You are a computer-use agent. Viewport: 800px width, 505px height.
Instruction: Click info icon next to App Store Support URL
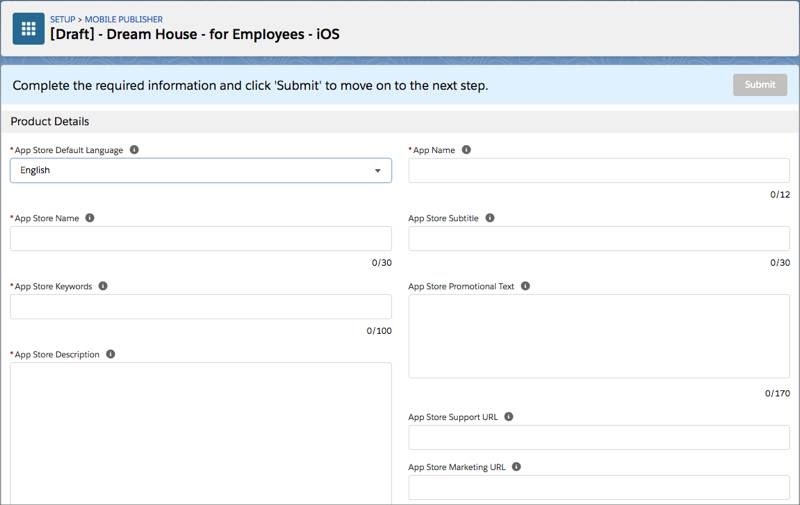pyautogui.click(x=509, y=416)
